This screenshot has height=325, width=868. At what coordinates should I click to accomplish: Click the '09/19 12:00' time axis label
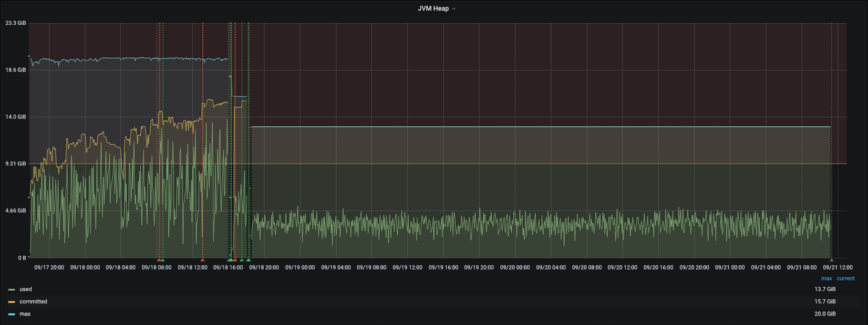tap(407, 268)
